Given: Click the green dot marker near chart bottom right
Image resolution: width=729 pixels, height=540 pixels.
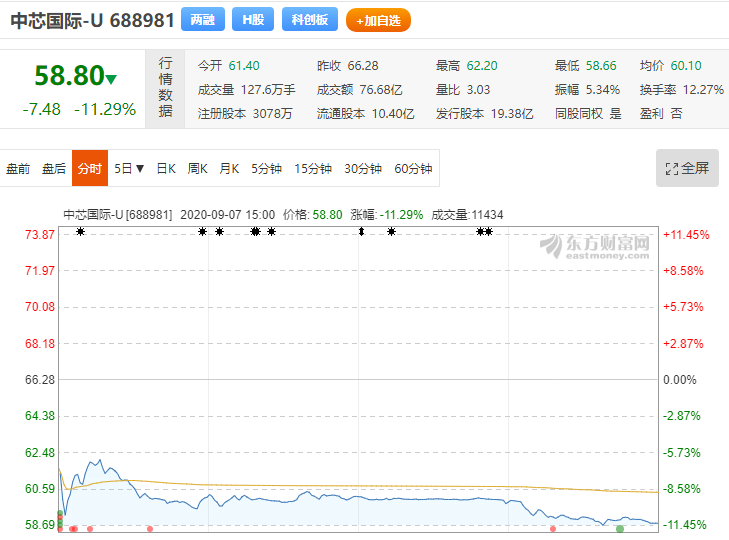Looking at the screenshot, I should click(x=620, y=529).
